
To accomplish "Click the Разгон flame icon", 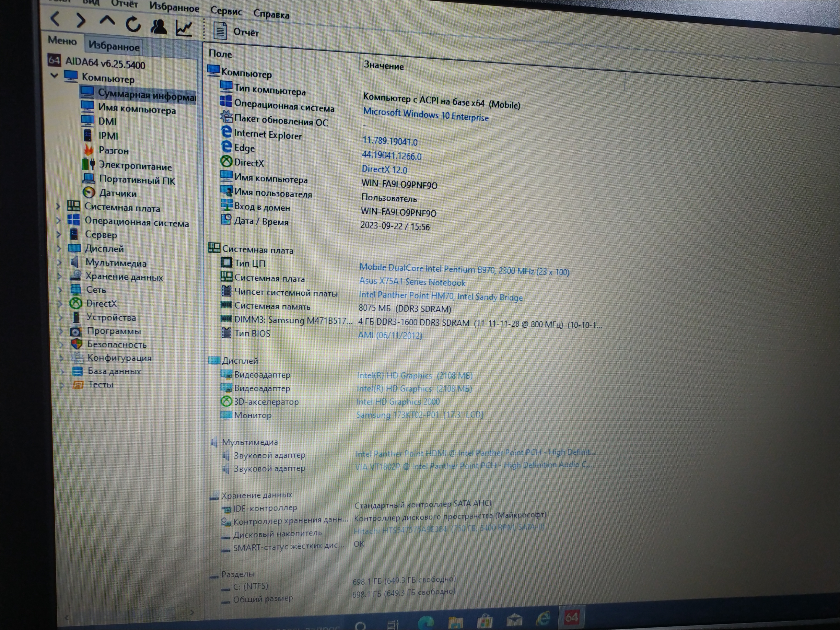I will pos(88,150).
